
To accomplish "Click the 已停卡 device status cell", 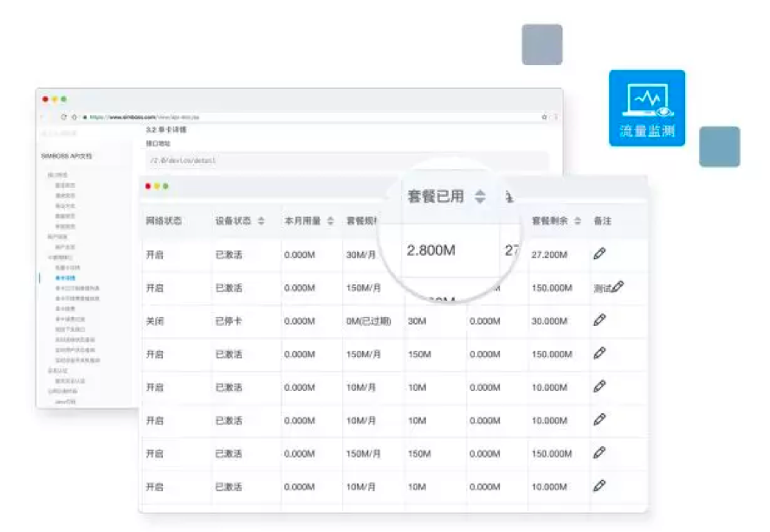I will (x=229, y=321).
